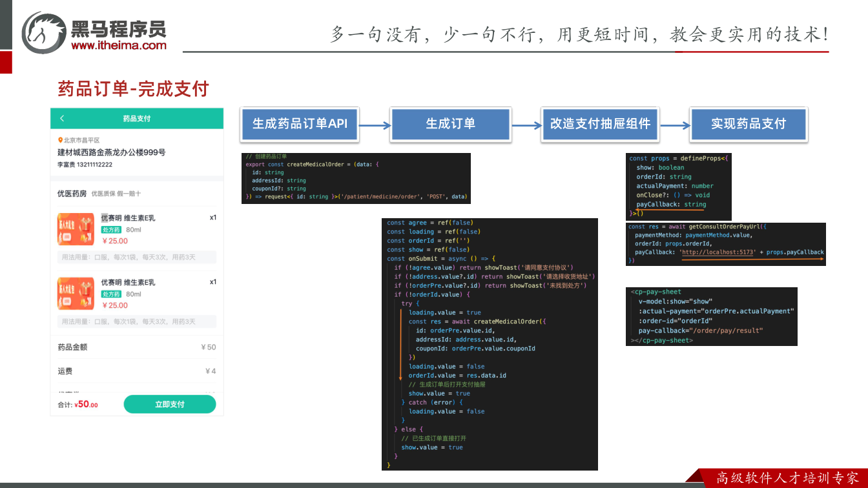This screenshot has width=868, height=488.
Task: Select the 生成药品订单API step box
Action: [300, 123]
